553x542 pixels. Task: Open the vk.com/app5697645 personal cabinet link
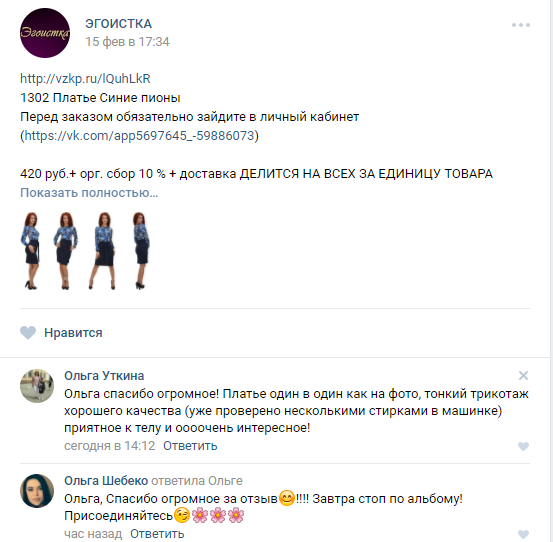point(139,135)
